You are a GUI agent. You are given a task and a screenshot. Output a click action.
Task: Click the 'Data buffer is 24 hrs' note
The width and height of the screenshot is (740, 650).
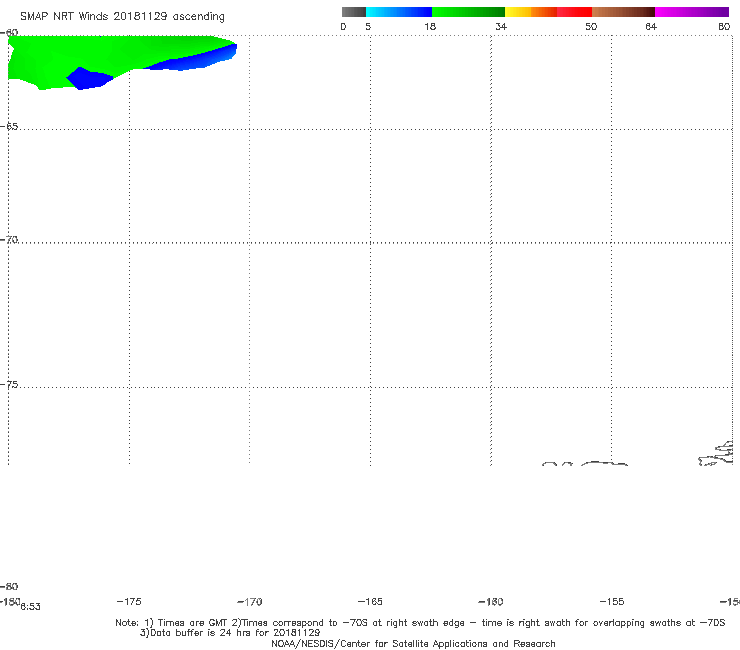click(x=230, y=633)
